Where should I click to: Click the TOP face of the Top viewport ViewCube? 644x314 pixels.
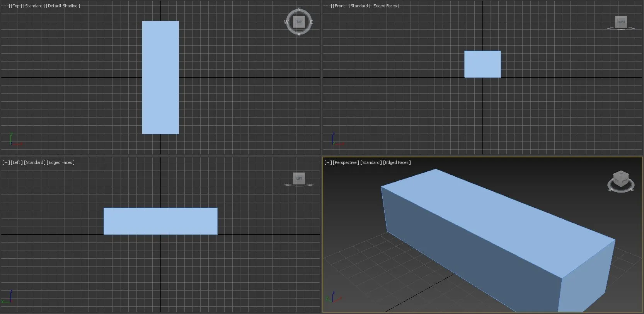pos(299,22)
